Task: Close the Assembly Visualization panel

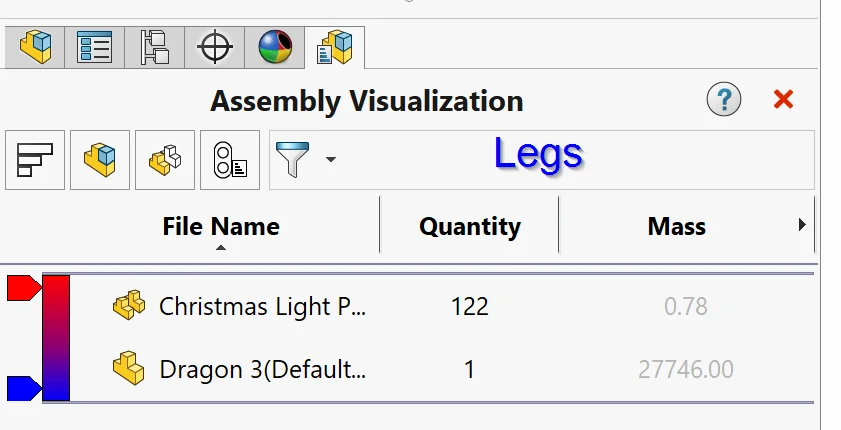Action: 783,99
